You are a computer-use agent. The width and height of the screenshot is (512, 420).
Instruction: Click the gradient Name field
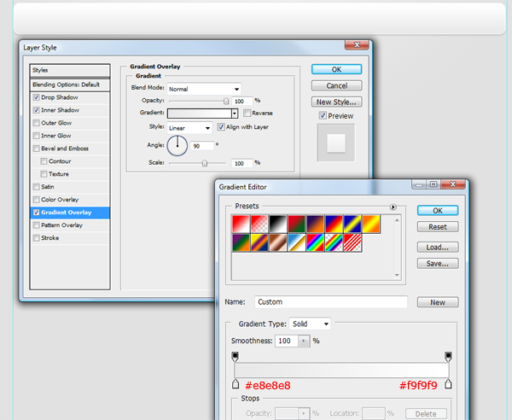pos(331,302)
